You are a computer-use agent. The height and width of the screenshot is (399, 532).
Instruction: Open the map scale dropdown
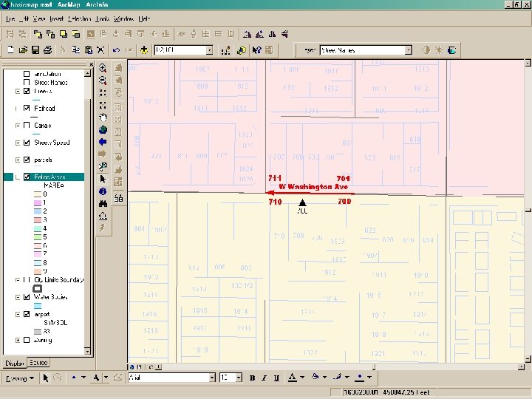coord(209,50)
